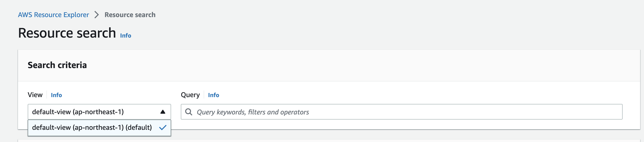Screen dimensions: 644x142
Task: Click the Query field label
Action: click(x=190, y=95)
